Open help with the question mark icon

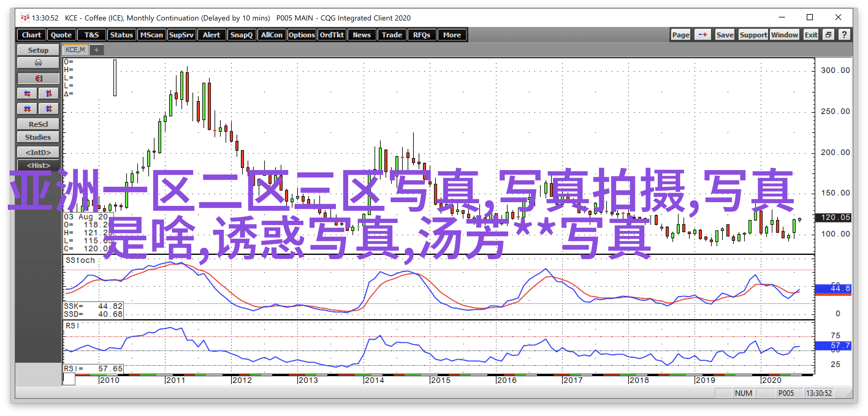[x=844, y=35]
